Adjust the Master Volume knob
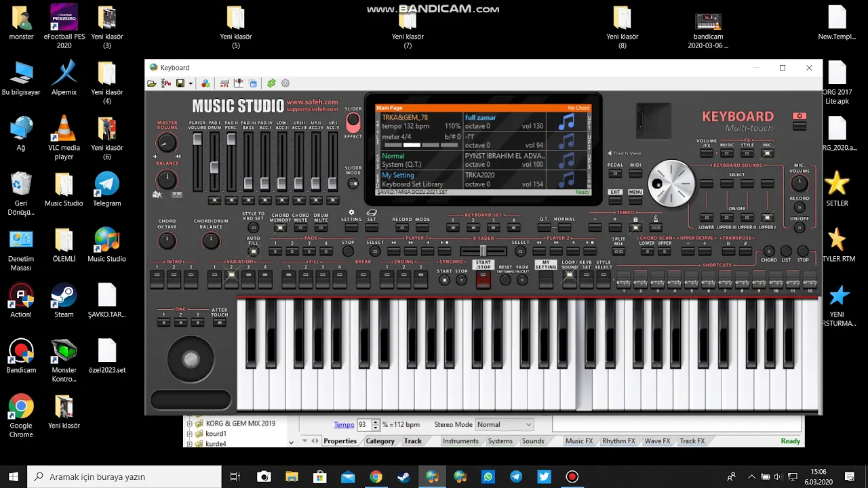This screenshot has height=488, width=868. tap(166, 142)
